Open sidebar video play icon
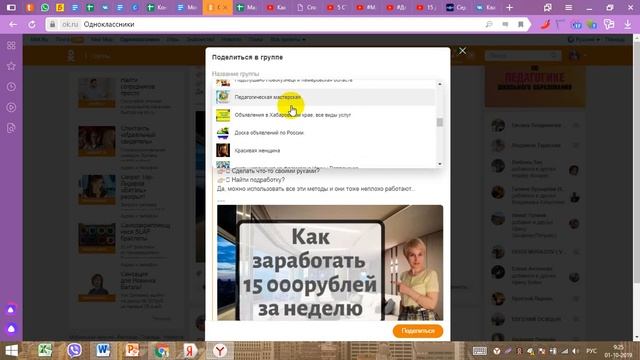 pyautogui.click(x=11, y=107)
